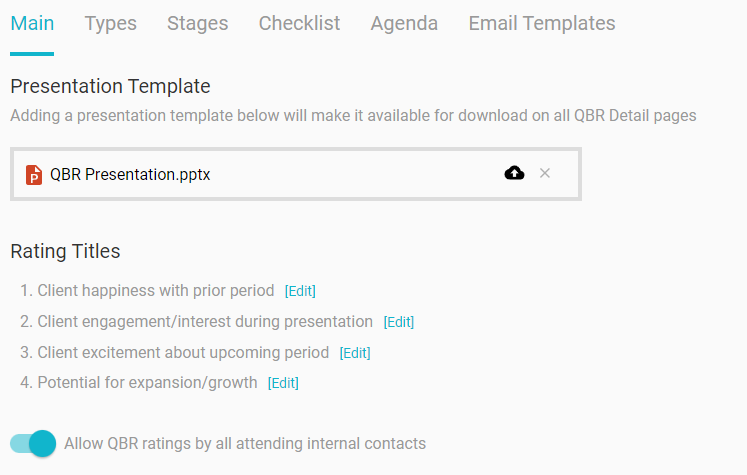Switch to the Email Templates tab
This screenshot has height=475, width=747.
542,23
